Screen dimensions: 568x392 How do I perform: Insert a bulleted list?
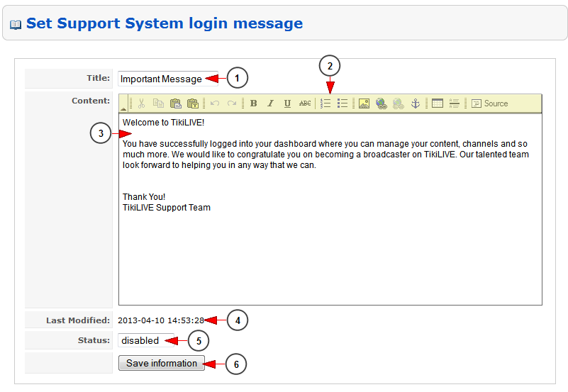click(343, 103)
